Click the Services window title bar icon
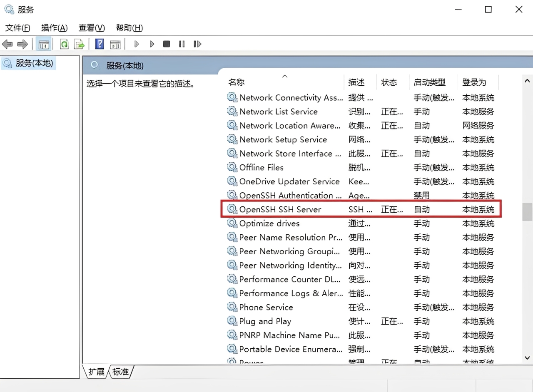This screenshot has width=533, height=392. (9, 9)
